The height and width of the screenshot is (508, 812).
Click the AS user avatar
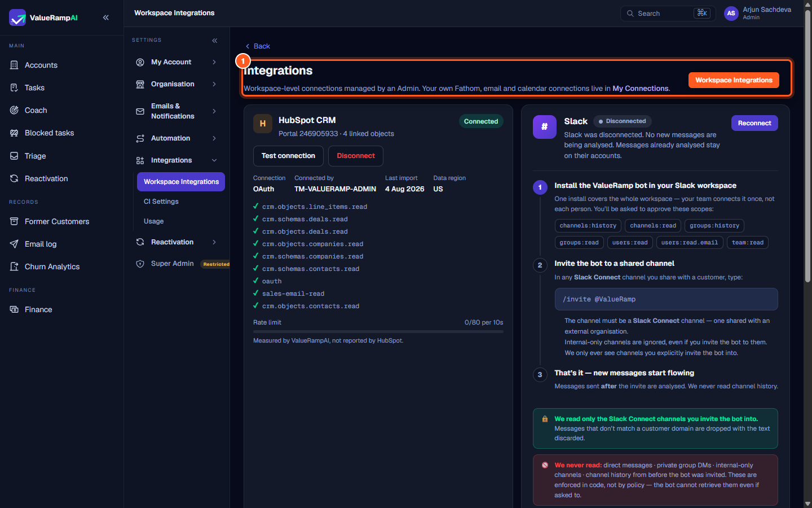click(x=731, y=14)
